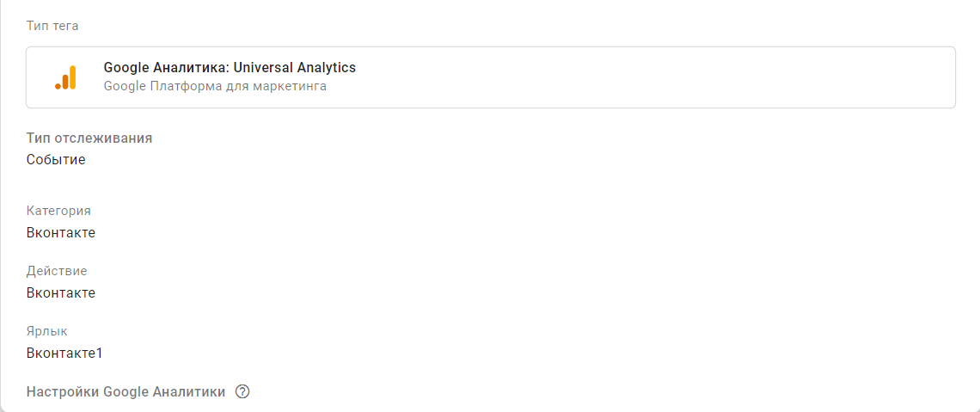Click the help question mark icon
Image resolution: width=980 pixels, height=412 pixels.
(242, 392)
